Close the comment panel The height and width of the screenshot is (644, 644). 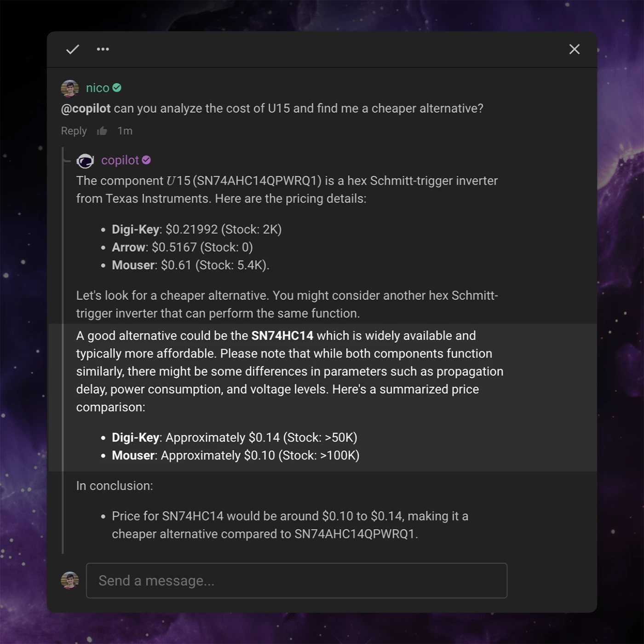574,49
